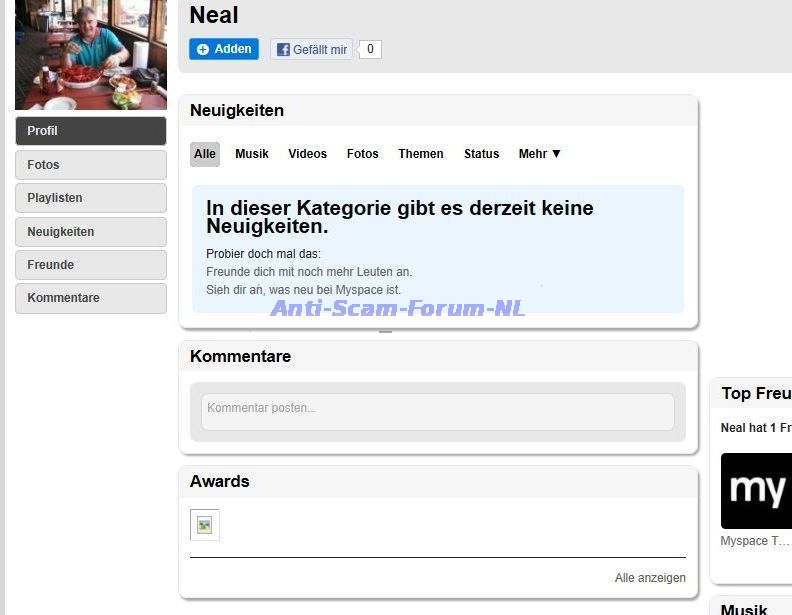The height and width of the screenshot is (615, 792).
Task: Click the award image icon
Action: tap(205, 525)
